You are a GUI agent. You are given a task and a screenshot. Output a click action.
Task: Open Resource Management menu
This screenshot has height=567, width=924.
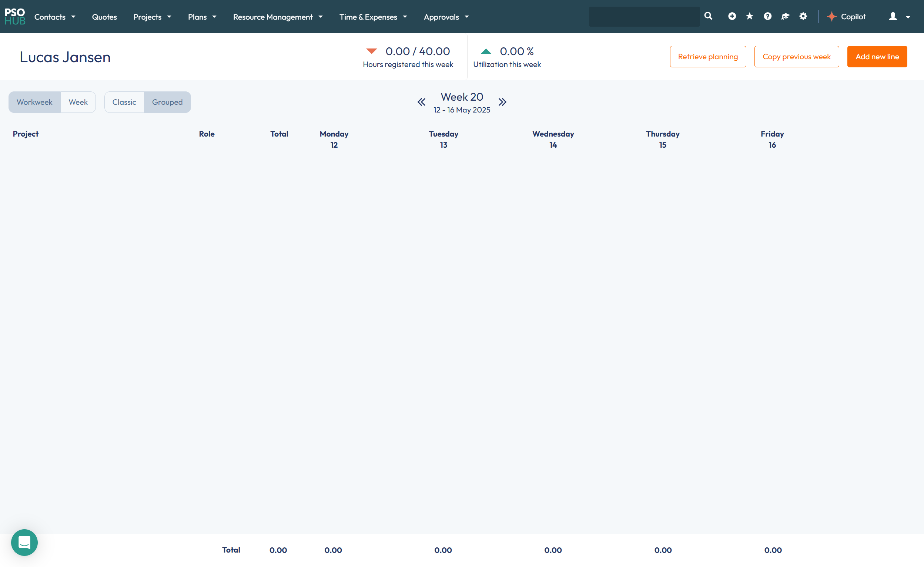pyautogui.click(x=278, y=17)
